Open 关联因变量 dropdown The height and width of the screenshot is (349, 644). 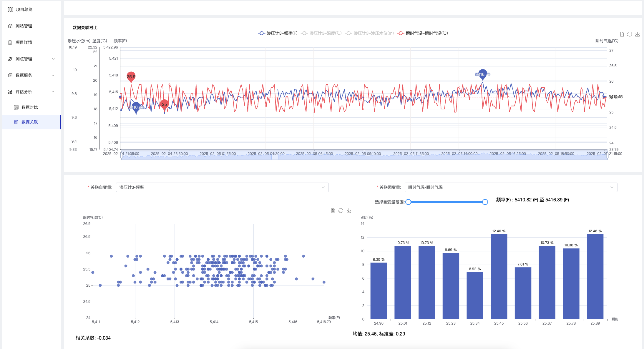click(x=511, y=187)
